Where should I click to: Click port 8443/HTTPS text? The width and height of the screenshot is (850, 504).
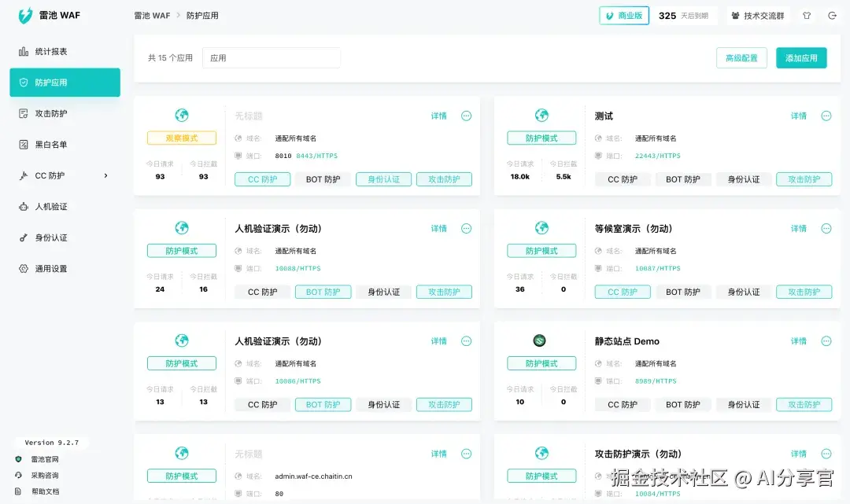(x=316, y=156)
